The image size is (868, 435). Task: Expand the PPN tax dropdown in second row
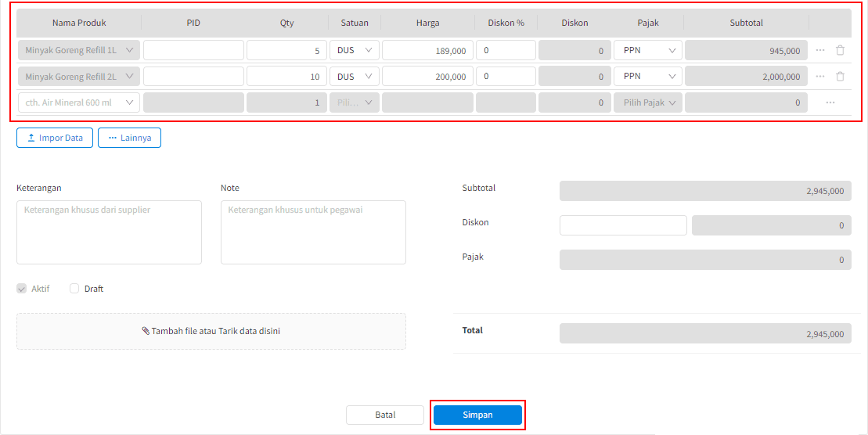[647, 77]
